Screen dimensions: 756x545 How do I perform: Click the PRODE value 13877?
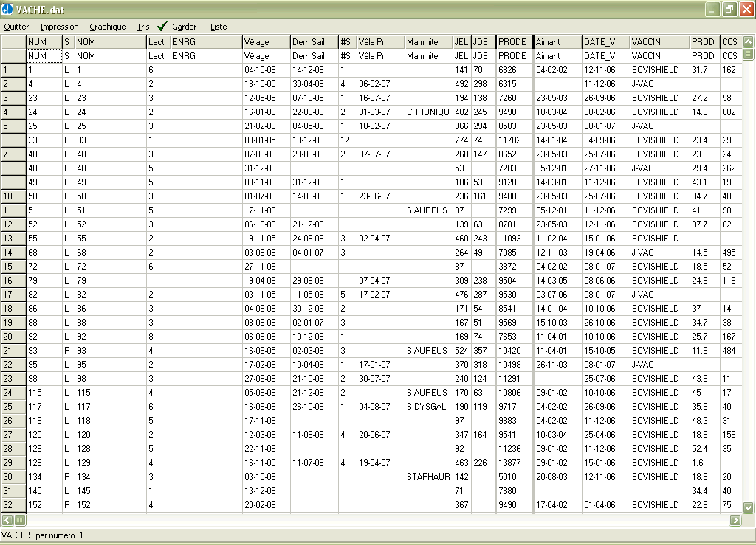515,462
